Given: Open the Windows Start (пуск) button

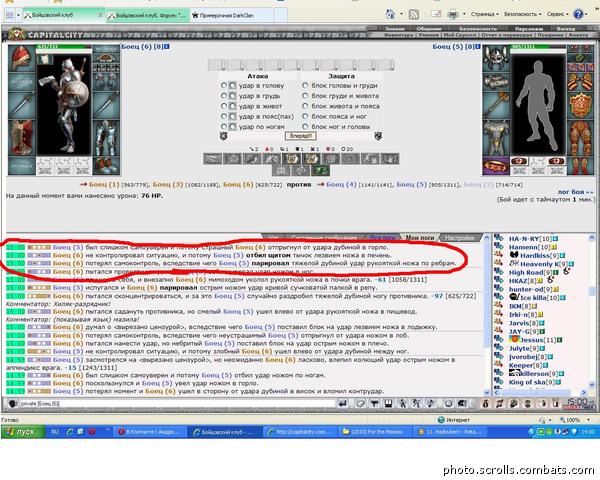Looking at the screenshot, I should 24,431.
